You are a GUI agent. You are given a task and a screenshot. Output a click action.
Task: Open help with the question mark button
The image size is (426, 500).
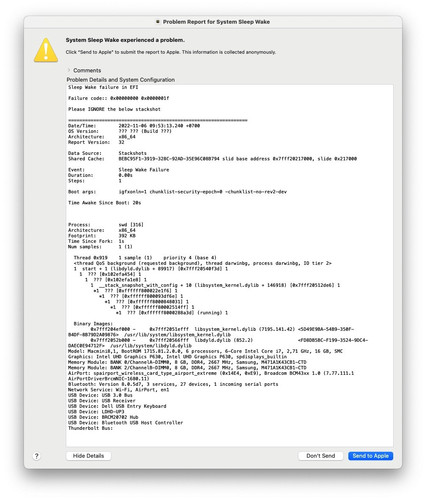point(37,456)
